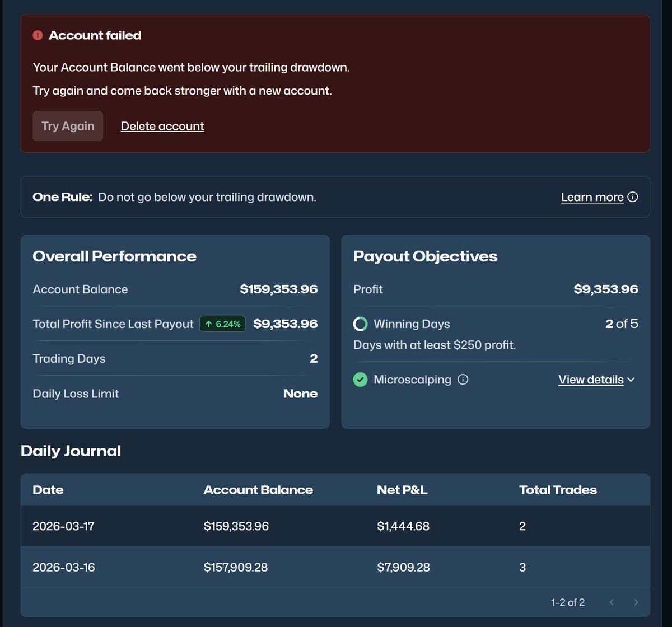Click the 6.24% profit increase badge
Screen dimensions: 672x627
[222, 324]
